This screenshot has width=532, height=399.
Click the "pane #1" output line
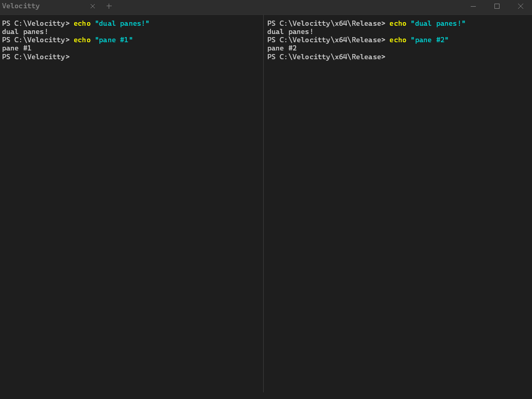[16, 48]
